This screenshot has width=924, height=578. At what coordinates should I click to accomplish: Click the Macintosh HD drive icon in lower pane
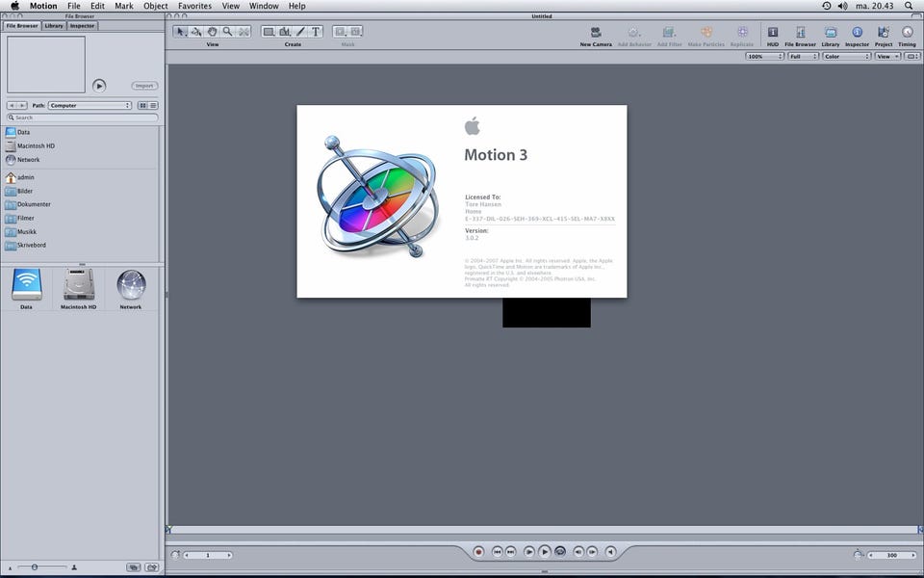tap(78, 285)
